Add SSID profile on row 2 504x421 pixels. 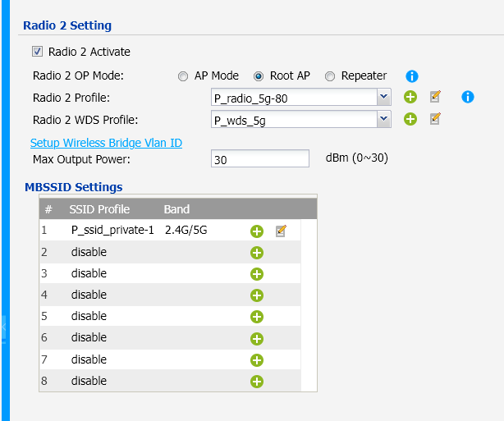(x=256, y=253)
